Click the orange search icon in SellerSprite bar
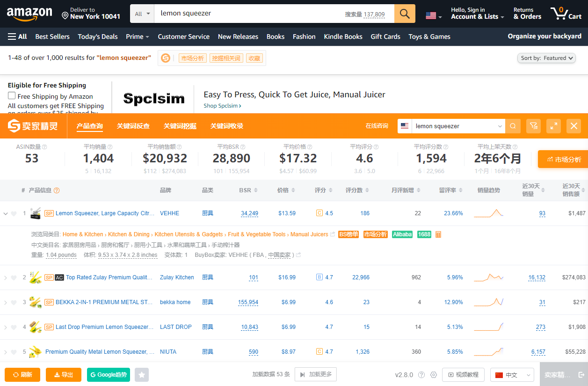This screenshot has width=588, height=386. [x=513, y=126]
